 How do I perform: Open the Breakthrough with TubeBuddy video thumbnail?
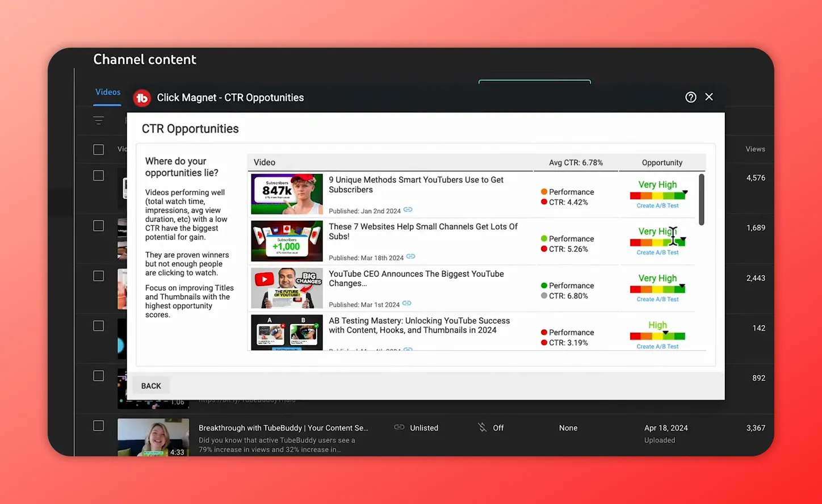pyautogui.click(x=153, y=438)
